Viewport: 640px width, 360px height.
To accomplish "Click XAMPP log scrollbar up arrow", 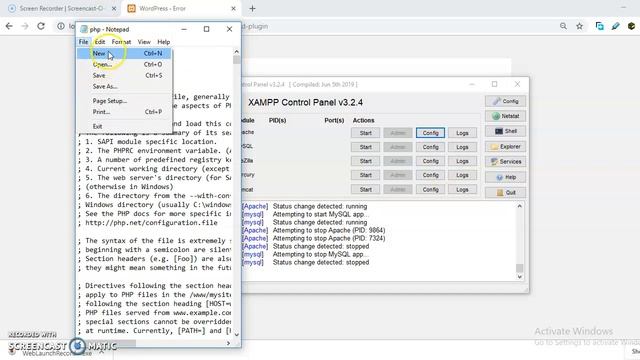I will click(x=520, y=207).
